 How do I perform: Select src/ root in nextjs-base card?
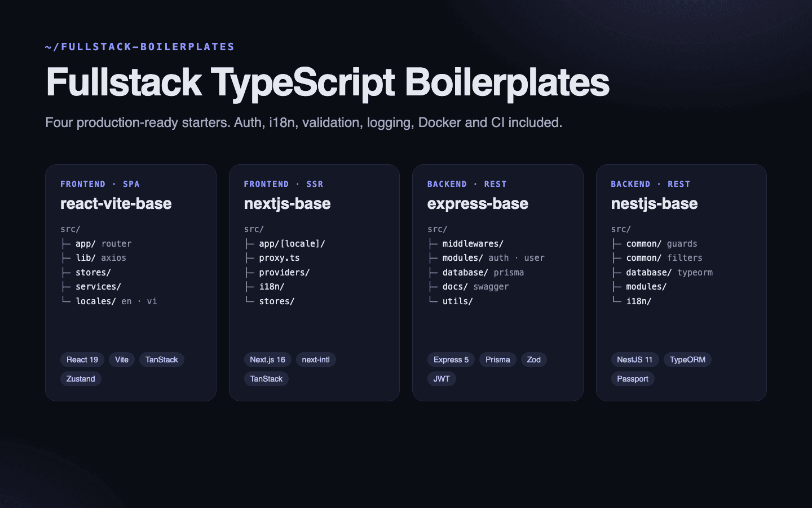click(x=254, y=229)
